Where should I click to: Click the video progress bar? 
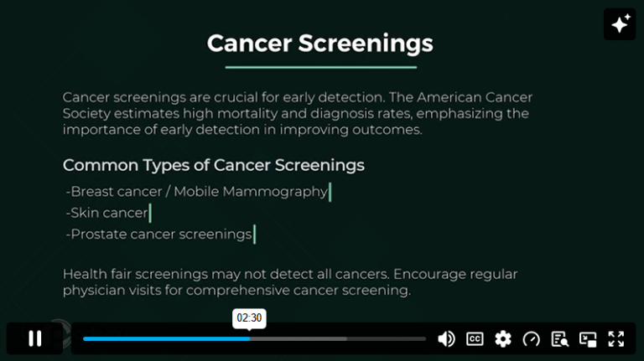click(x=254, y=339)
